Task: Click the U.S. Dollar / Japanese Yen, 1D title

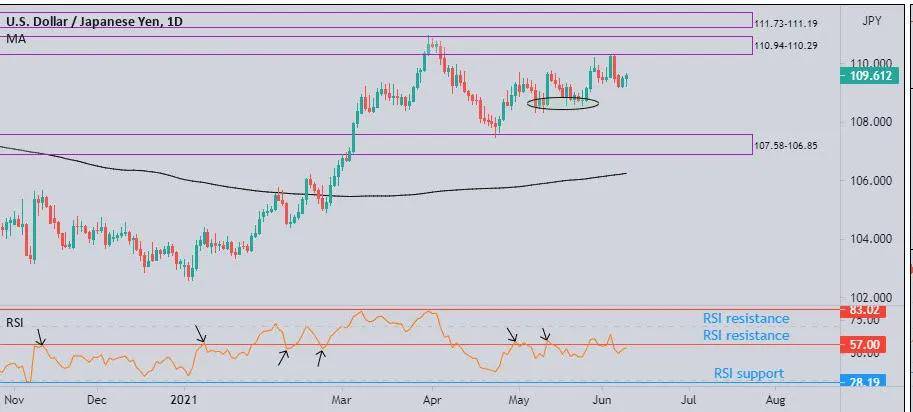Action: 94,22
